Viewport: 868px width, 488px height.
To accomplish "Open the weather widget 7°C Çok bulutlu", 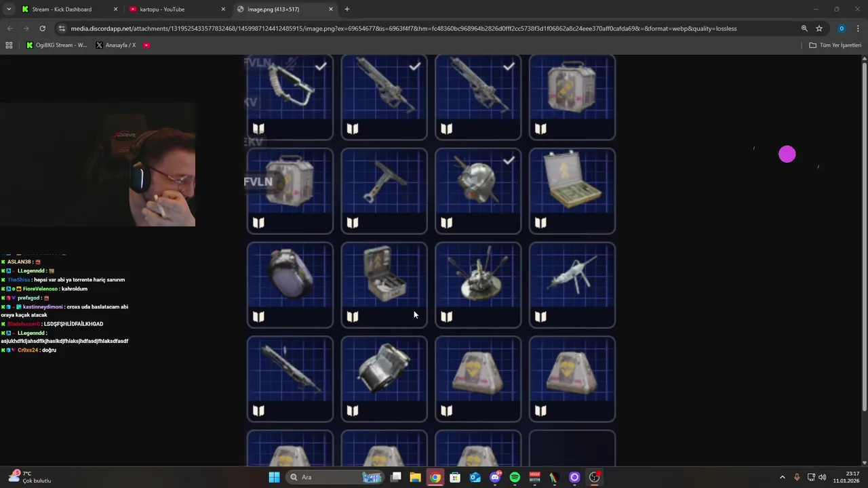I will click(x=31, y=477).
